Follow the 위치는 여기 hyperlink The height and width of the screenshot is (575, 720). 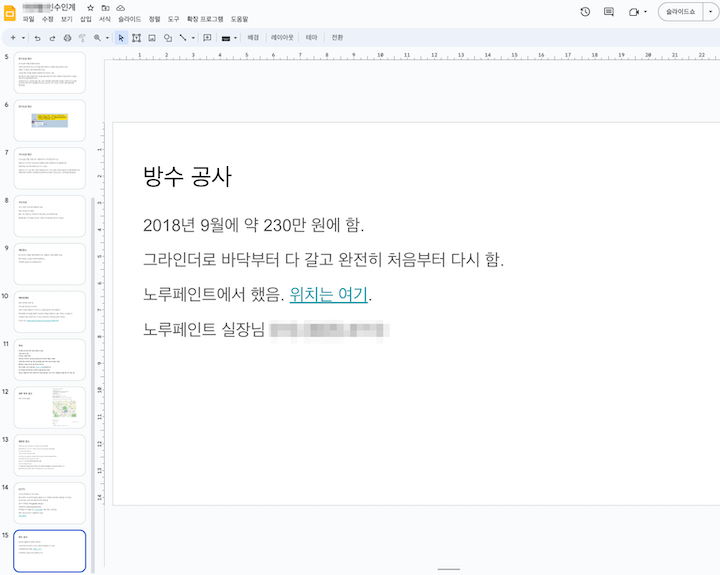tap(328, 294)
